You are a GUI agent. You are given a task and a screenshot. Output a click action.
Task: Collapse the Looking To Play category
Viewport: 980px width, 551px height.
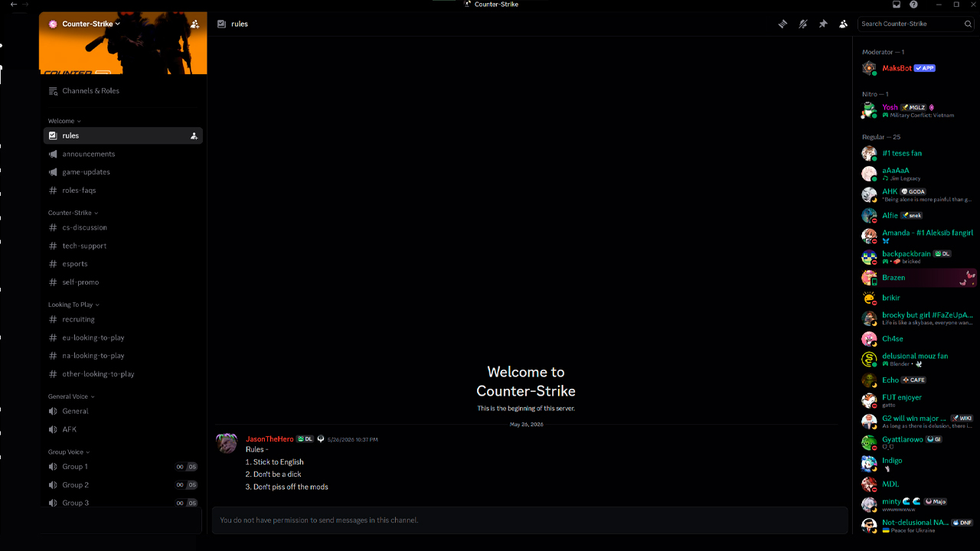73,305
